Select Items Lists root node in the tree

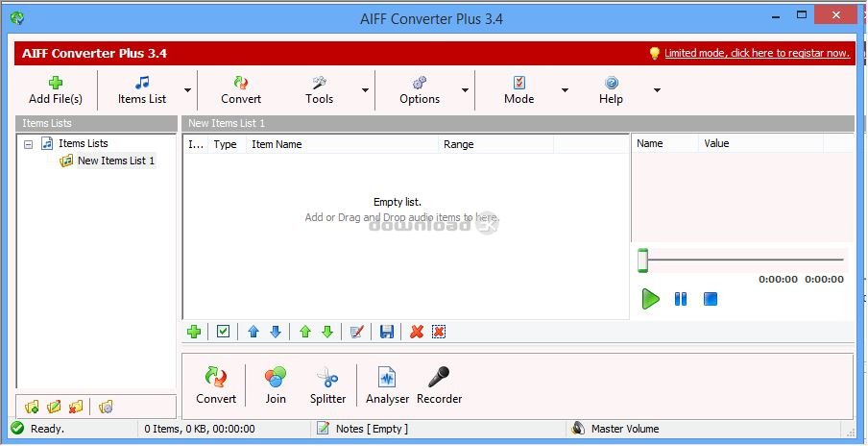tap(83, 143)
